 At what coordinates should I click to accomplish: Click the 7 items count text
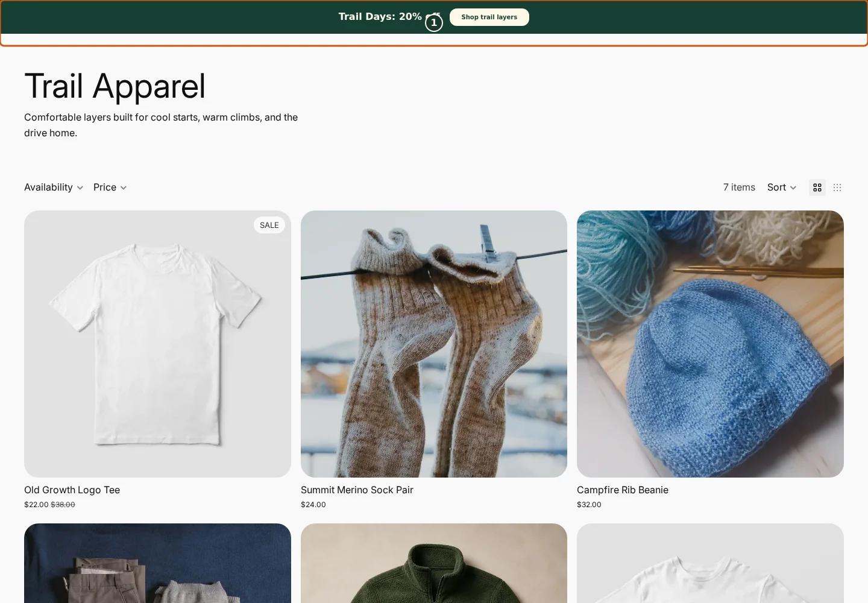click(739, 188)
